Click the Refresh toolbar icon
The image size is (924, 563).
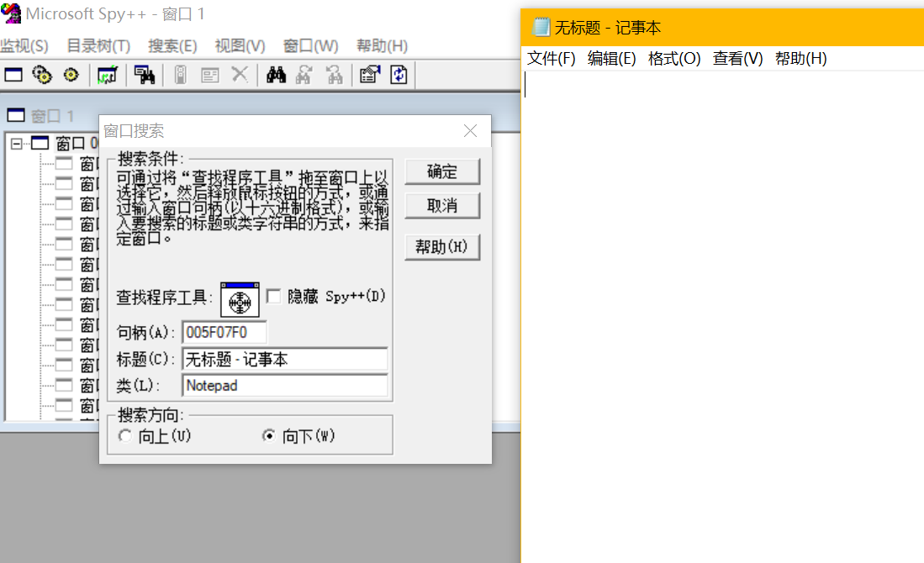click(x=399, y=75)
